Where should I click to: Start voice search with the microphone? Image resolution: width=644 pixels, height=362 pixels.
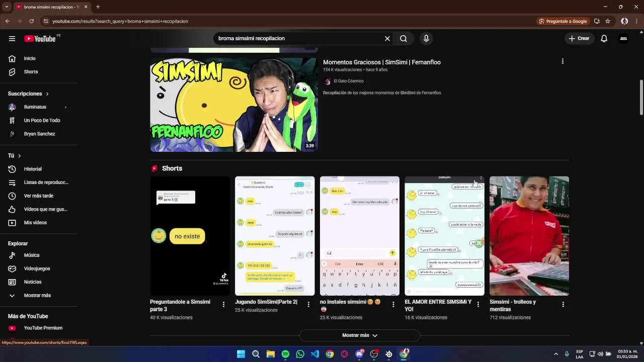click(426, 39)
